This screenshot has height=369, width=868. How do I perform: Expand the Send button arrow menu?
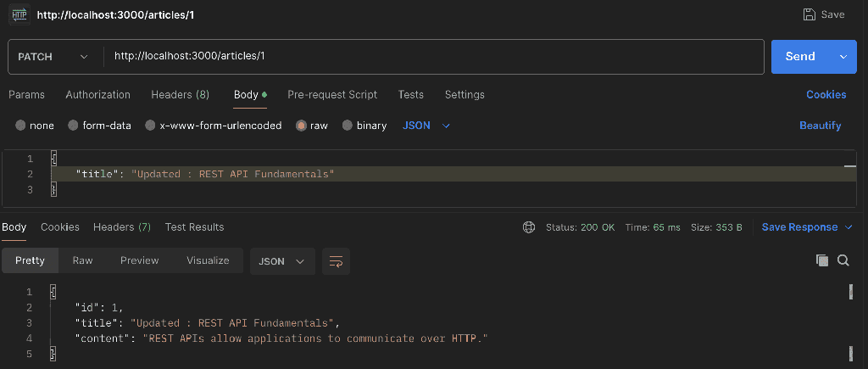tap(843, 57)
